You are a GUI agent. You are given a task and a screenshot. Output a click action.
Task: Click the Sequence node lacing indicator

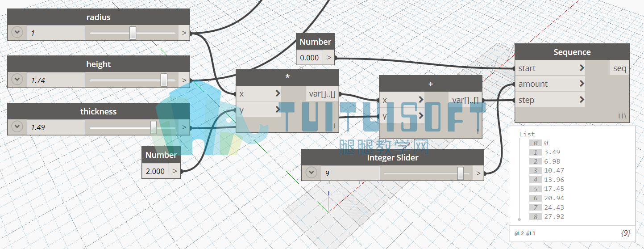[622, 116]
